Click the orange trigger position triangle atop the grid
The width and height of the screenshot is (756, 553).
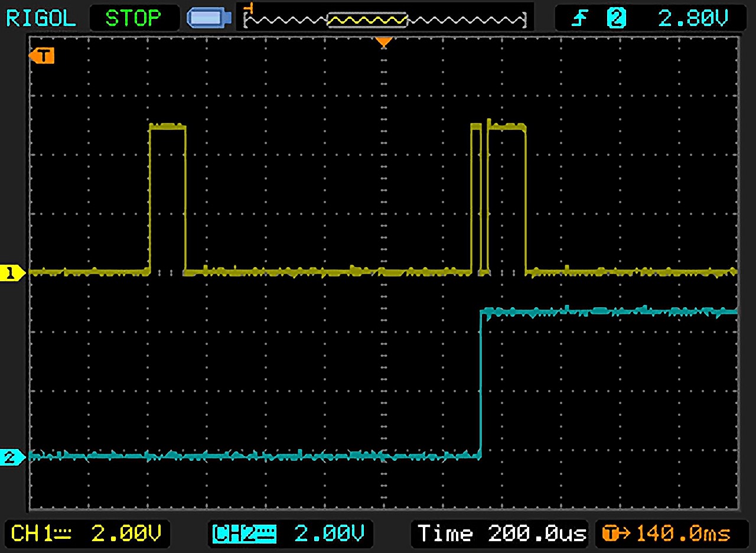[384, 42]
